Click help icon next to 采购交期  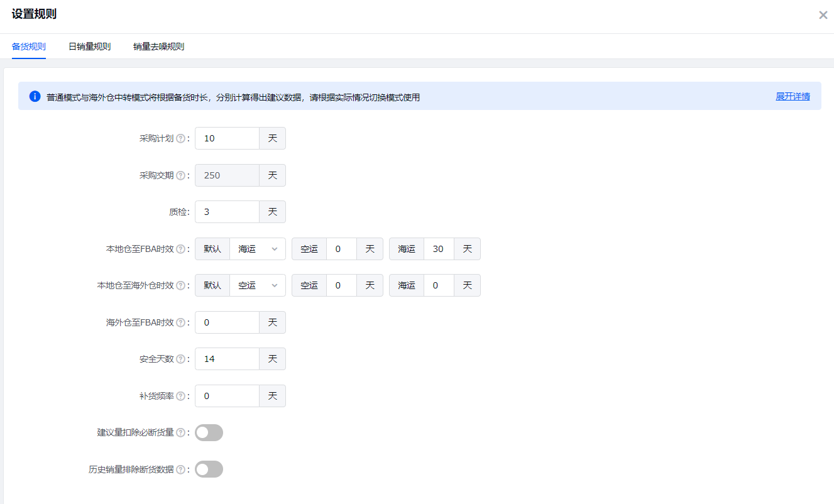coord(180,175)
